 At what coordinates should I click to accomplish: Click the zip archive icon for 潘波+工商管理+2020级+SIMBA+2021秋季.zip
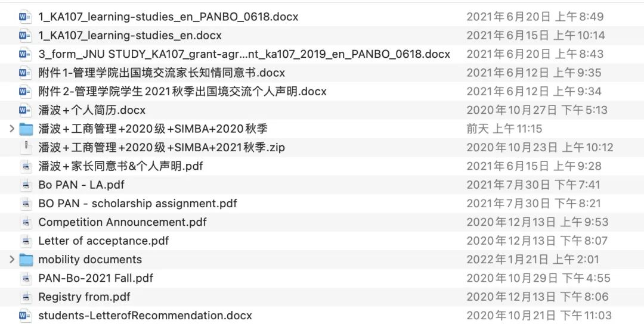(26, 147)
